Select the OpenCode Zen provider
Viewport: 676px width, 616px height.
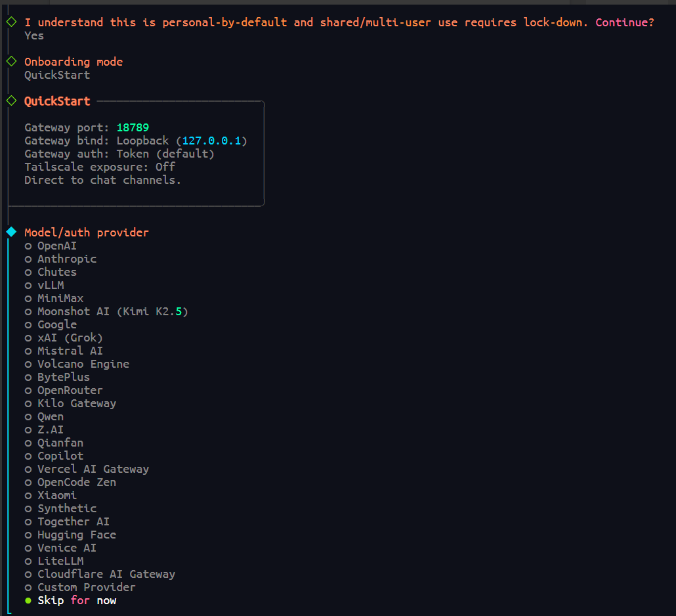(70, 482)
